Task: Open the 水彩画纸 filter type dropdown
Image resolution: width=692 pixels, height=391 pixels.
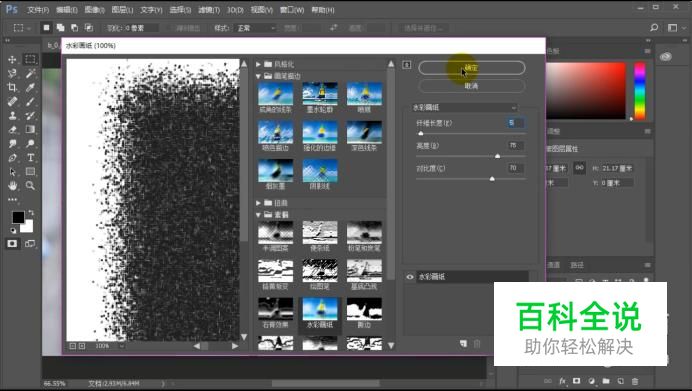Action: [x=464, y=108]
